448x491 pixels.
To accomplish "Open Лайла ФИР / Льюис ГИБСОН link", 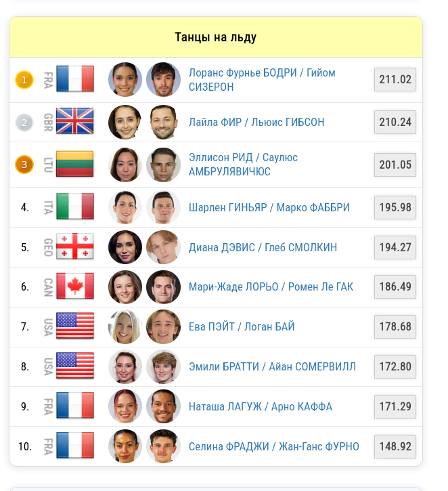I will click(256, 123).
